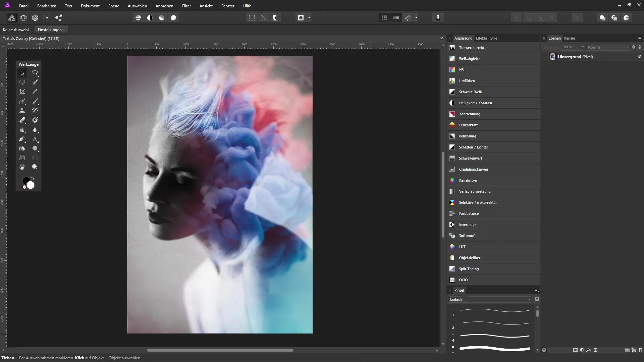The height and width of the screenshot is (362, 644).
Task: Open the Ebene menu
Action: (x=114, y=6)
